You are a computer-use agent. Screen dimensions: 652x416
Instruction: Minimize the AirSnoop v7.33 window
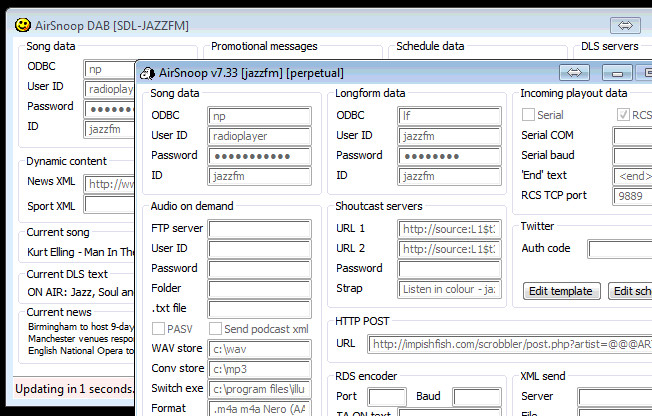(617, 72)
